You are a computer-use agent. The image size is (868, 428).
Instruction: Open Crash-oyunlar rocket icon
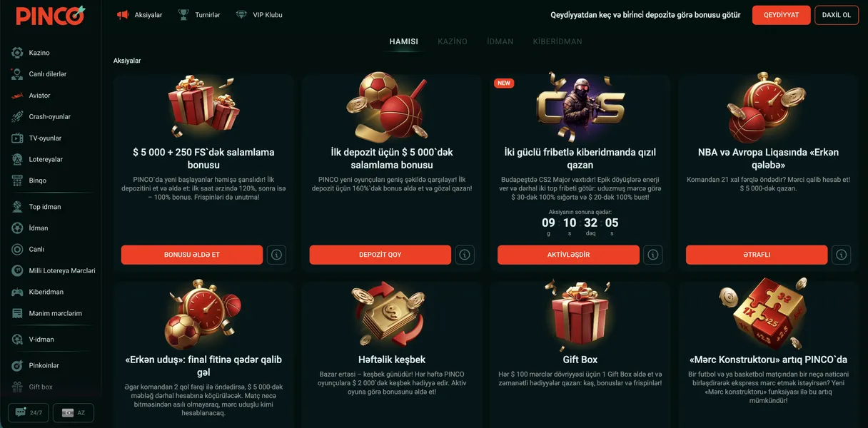point(17,117)
